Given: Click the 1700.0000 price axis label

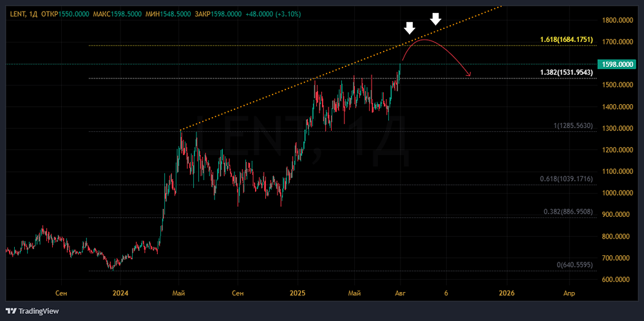Looking at the screenshot, I should tap(618, 42).
